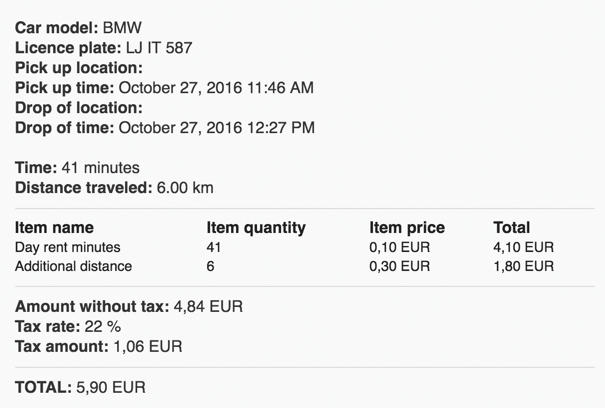This screenshot has height=408, width=605.
Task: Click the Total column header
Action: 512,228
